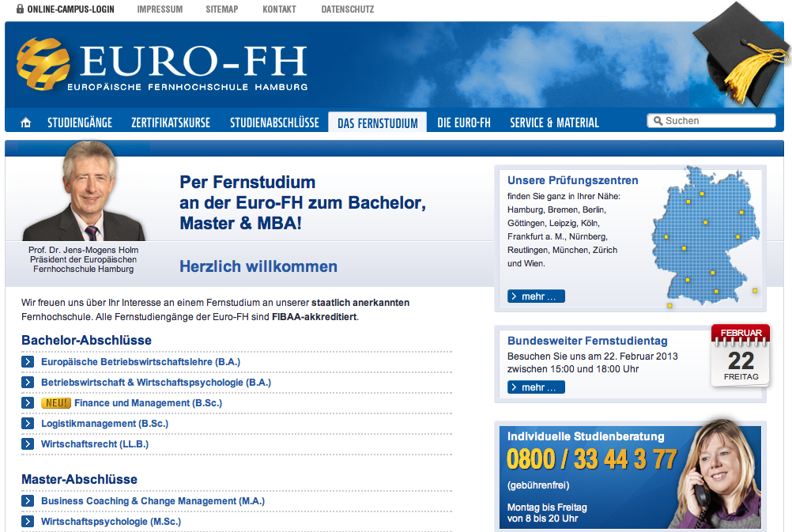Open the Studiengänge menu

[x=80, y=123]
